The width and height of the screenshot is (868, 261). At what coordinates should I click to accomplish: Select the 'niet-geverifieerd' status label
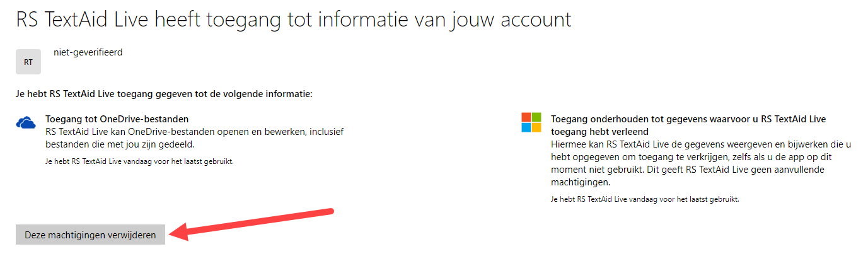[88, 52]
